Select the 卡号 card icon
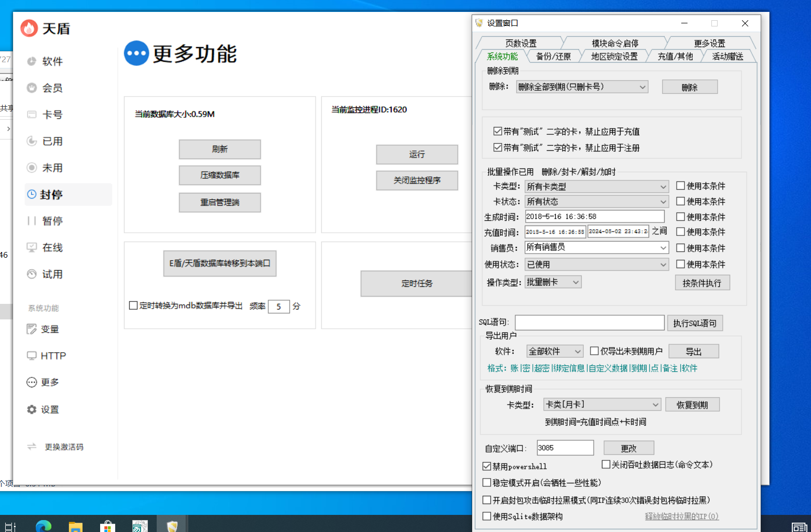The image size is (811, 532). pyautogui.click(x=32, y=115)
